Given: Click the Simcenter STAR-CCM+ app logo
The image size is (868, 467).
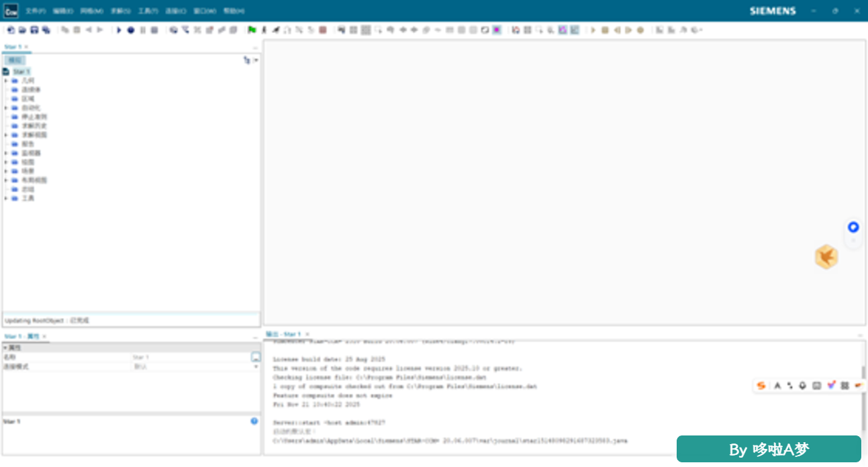Looking at the screenshot, I should coord(11,11).
